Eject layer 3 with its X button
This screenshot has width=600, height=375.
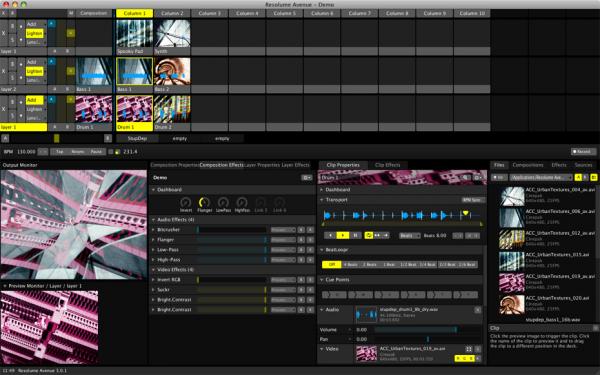[x=3, y=109]
